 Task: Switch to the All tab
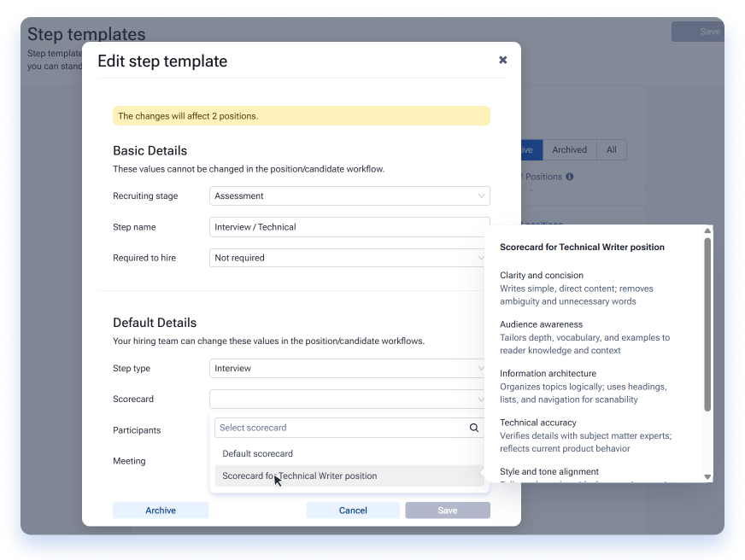click(612, 150)
